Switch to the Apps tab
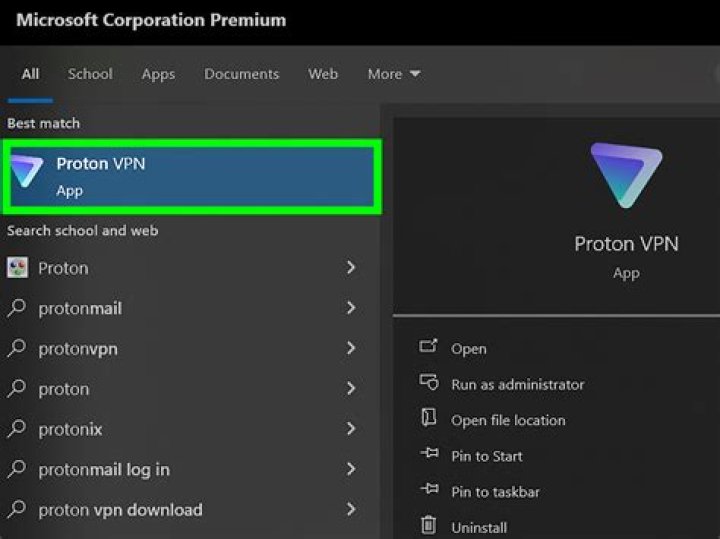720x539 pixels. (x=158, y=74)
